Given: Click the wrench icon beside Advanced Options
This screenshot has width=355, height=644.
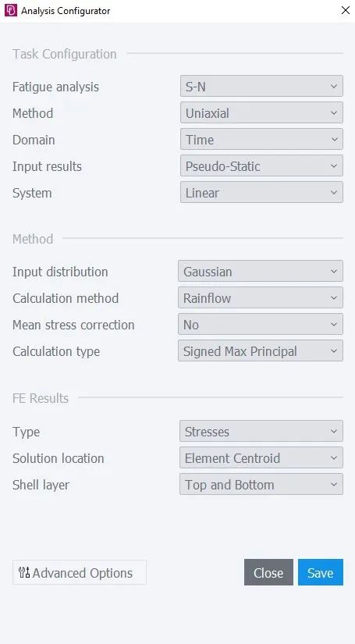Looking at the screenshot, I should pyautogui.click(x=24, y=572).
